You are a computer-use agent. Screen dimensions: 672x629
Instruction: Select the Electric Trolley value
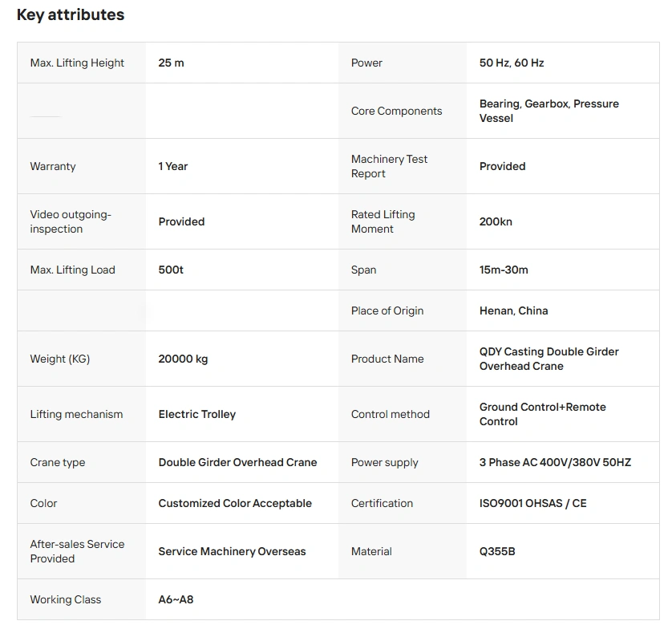[197, 414]
